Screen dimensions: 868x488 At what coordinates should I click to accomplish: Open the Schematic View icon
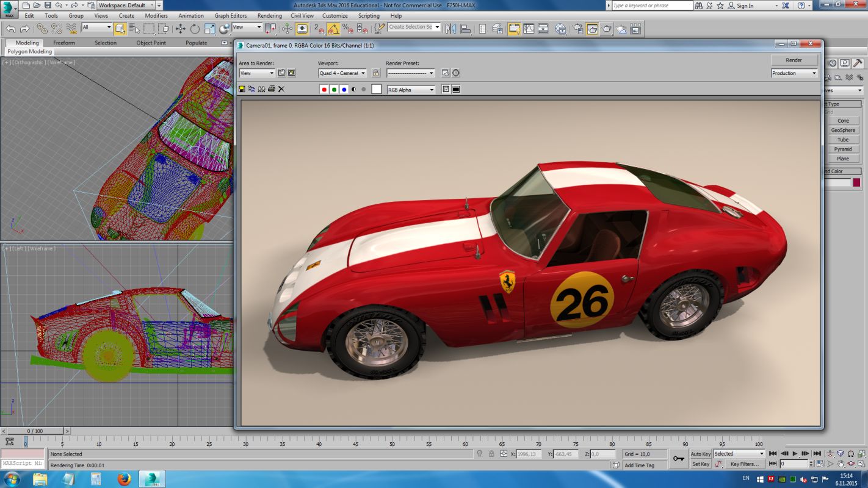point(543,28)
